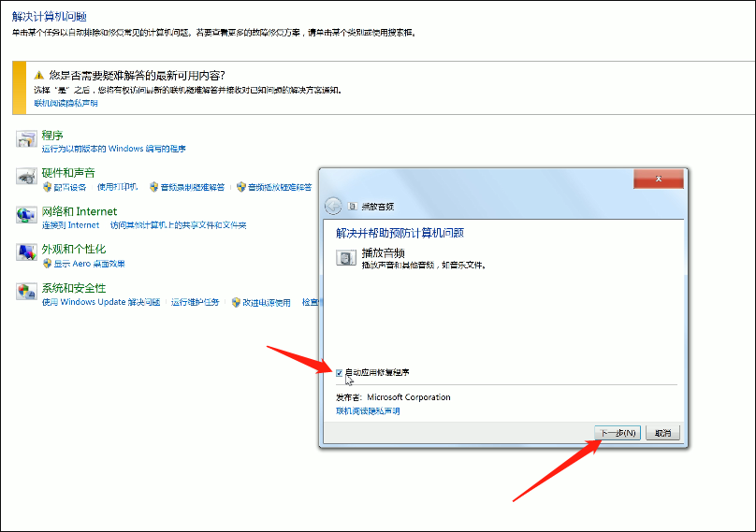Image resolution: width=756 pixels, height=532 pixels.
Task: Click the 网络和 Internet category icon
Action: coord(25,216)
